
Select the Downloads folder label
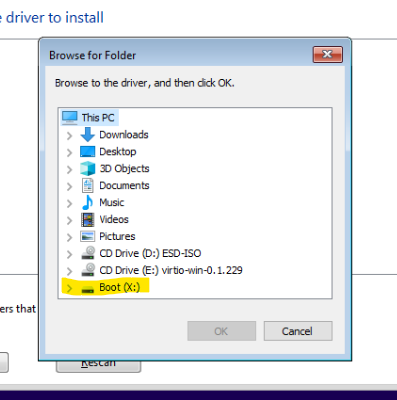pyautogui.click(x=124, y=135)
